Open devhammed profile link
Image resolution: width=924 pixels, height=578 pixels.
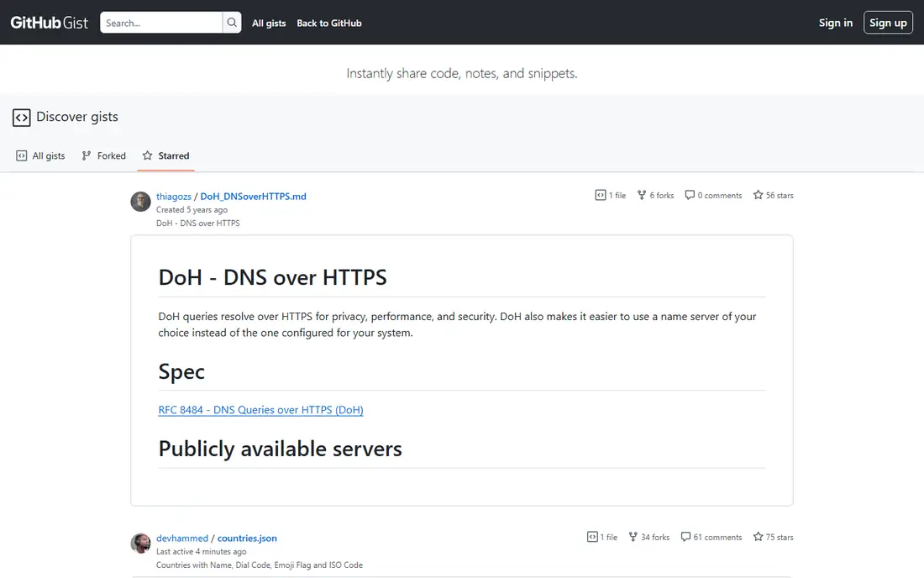tap(182, 538)
